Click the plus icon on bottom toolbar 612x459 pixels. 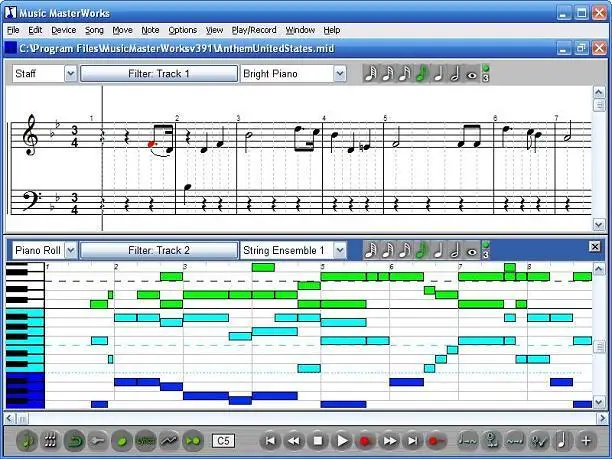point(585,441)
